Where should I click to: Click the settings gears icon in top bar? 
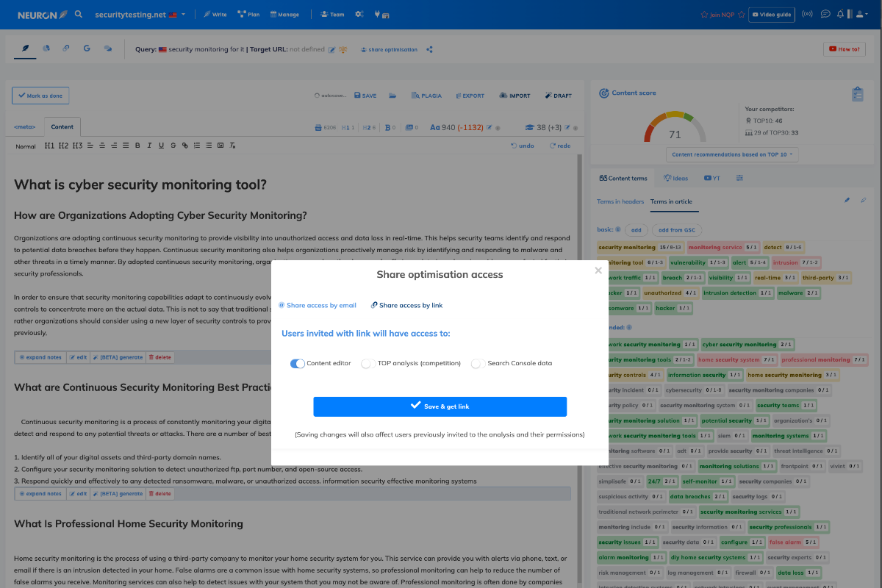(359, 14)
